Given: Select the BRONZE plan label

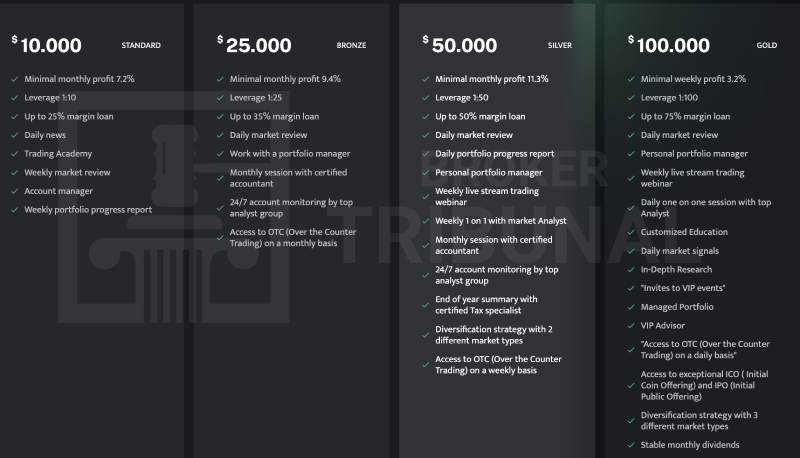Looking at the screenshot, I should [x=351, y=46].
